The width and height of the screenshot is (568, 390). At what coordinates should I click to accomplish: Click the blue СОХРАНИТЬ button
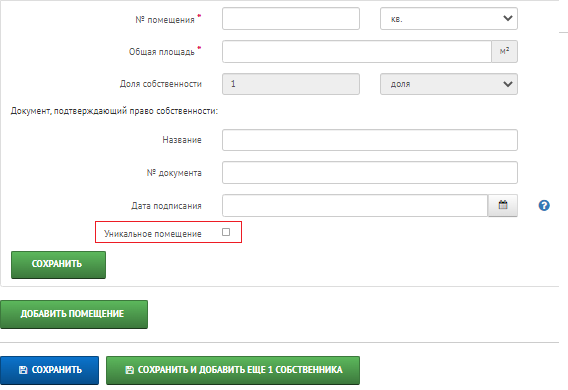[x=49, y=370]
